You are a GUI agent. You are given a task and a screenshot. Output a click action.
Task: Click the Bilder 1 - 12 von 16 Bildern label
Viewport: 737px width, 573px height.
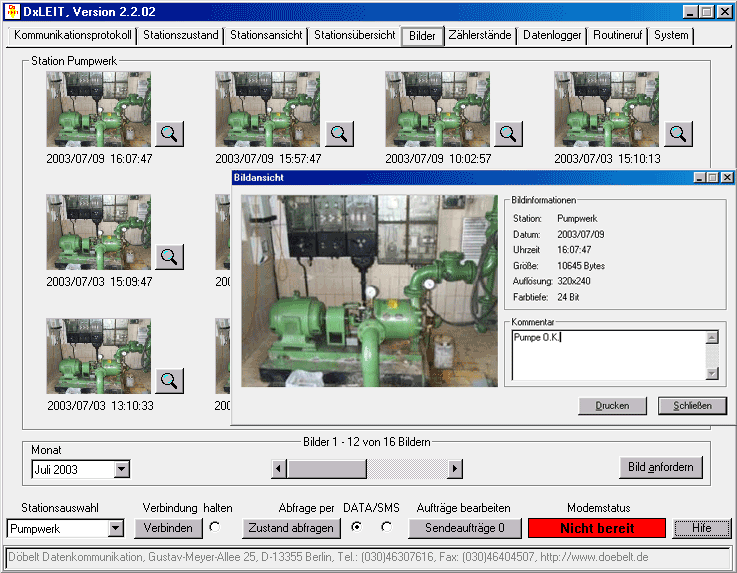pos(367,442)
